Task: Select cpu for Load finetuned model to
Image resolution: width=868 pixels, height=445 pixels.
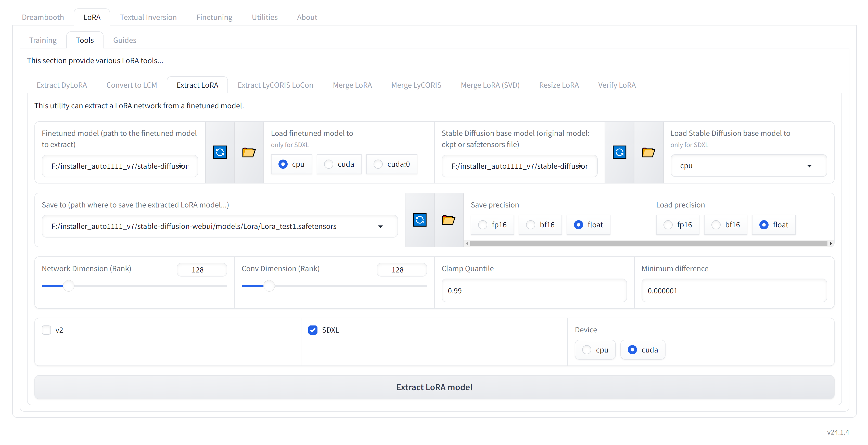Action: point(291,164)
